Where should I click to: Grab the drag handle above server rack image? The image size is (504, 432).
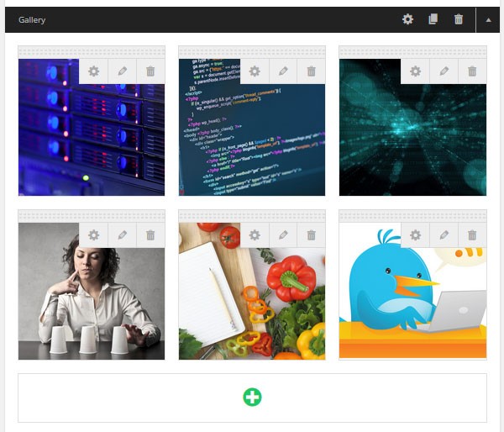pyautogui.click(x=92, y=52)
